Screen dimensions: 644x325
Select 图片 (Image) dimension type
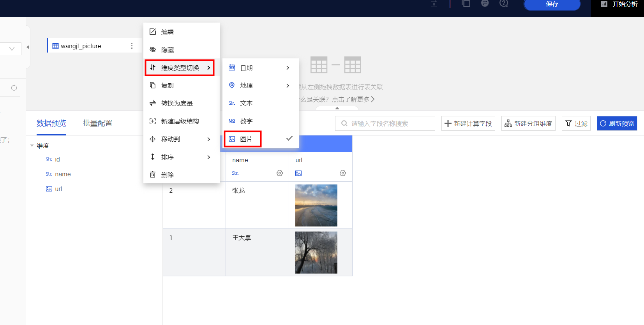246,139
